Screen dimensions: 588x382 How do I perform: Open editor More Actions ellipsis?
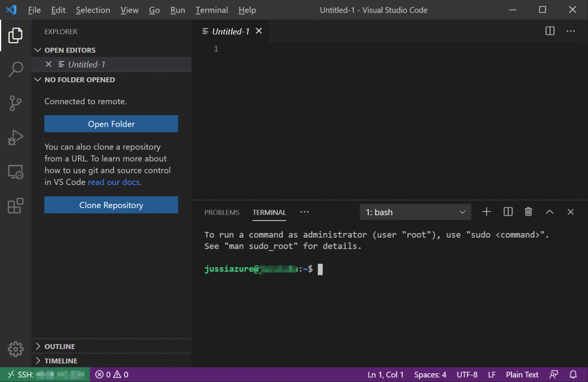(570, 31)
